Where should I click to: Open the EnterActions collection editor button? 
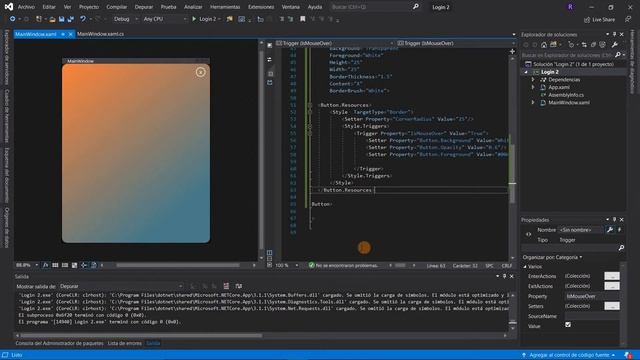coord(612,276)
